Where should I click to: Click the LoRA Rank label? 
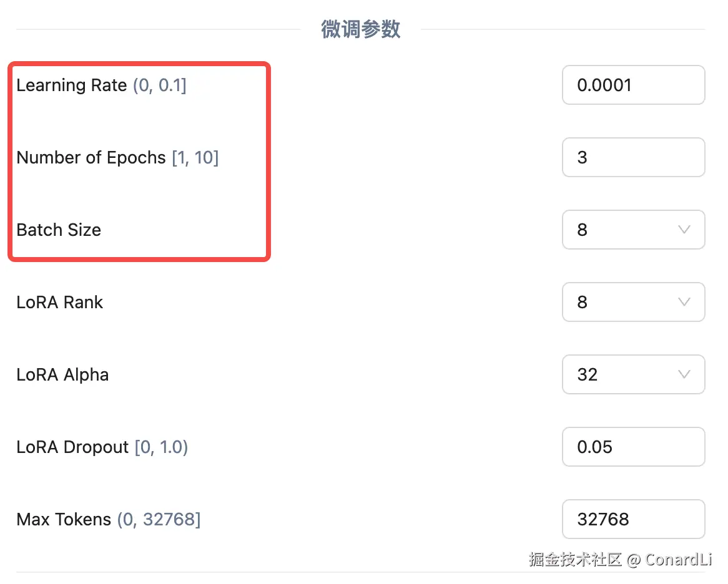click(x=60, y=302)
